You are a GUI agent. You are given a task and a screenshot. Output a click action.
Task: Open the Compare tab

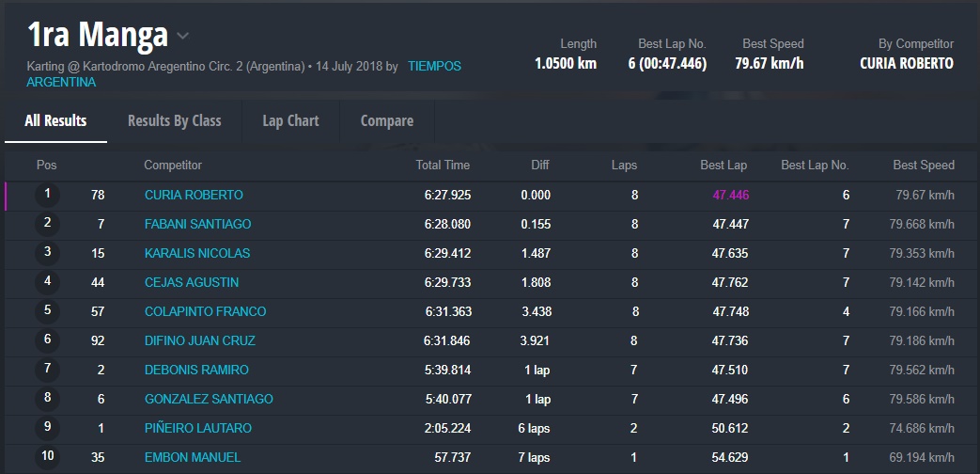386,120
